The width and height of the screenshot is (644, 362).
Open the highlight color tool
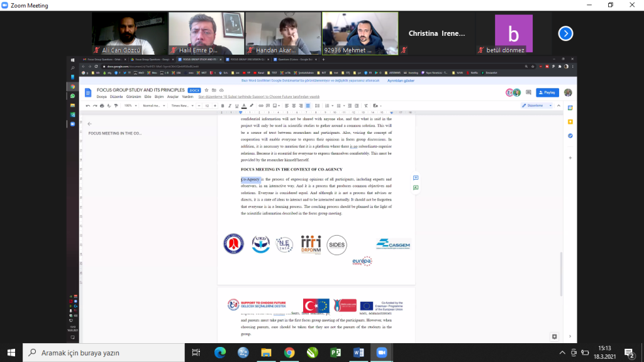(x=252, y=106)
